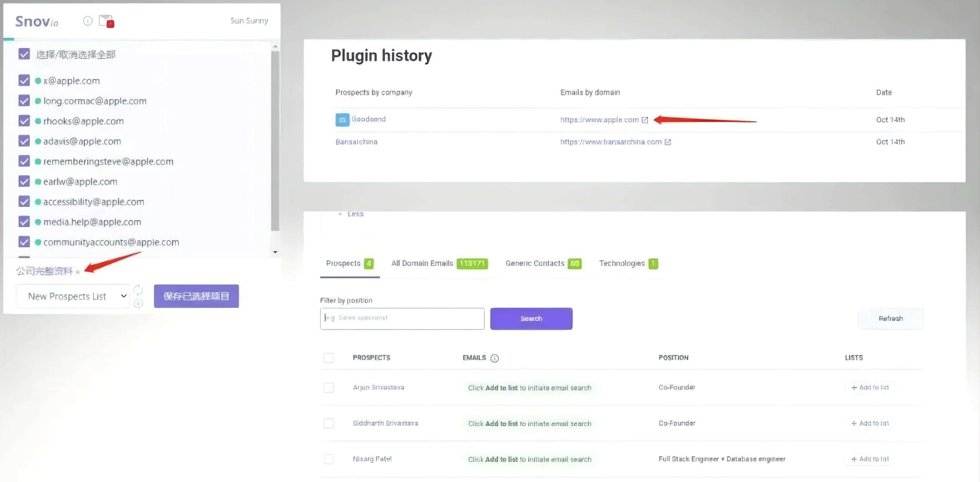Open the mail notification icon

click(106, 21)
